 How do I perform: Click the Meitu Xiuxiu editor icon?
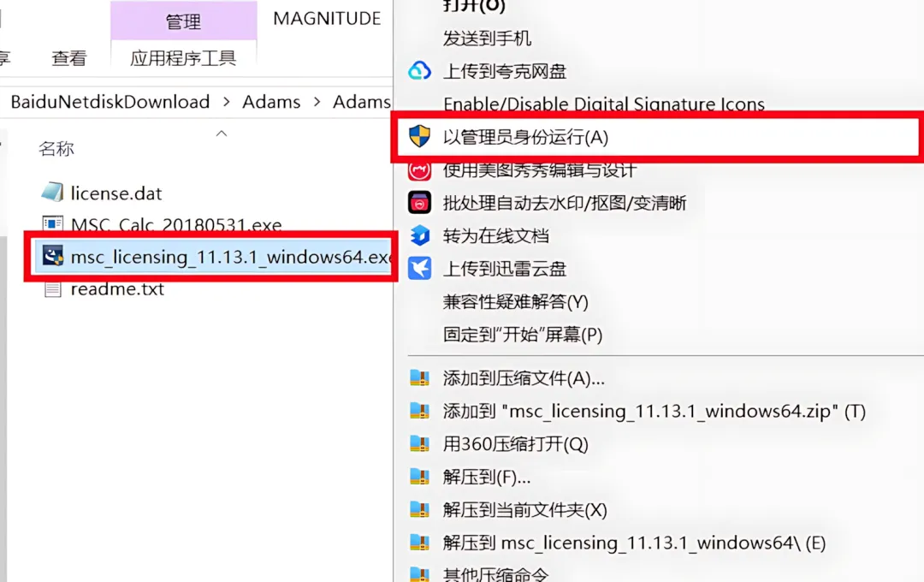[x=419, y=170]
